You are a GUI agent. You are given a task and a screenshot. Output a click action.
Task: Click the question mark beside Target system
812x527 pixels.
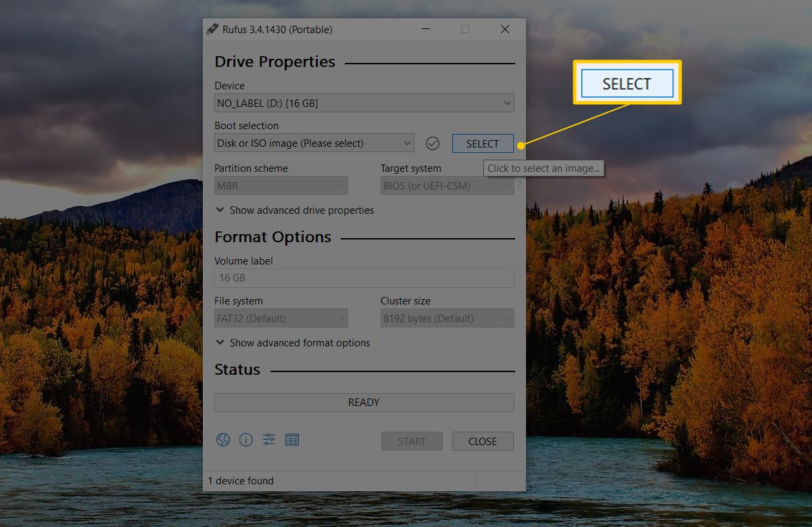519,185
